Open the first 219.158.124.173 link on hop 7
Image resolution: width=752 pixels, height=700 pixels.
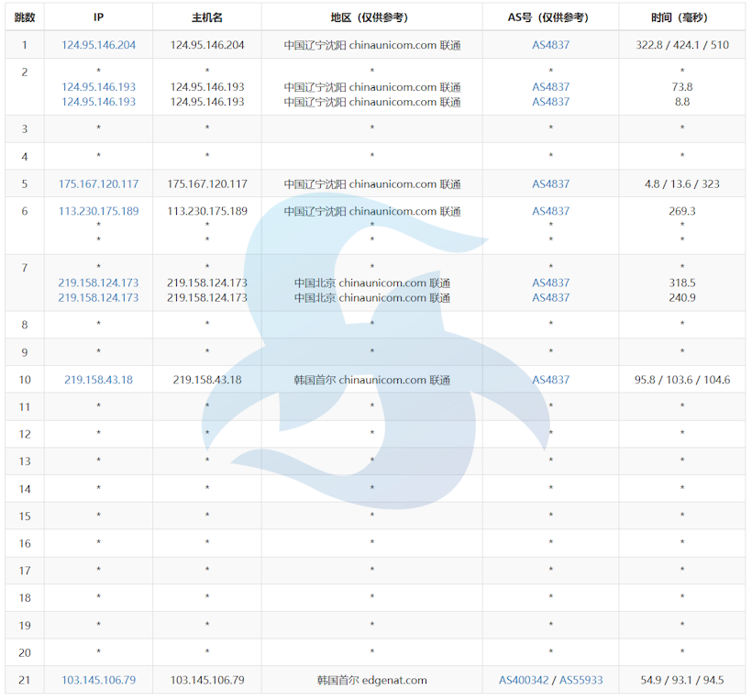[98, 283]
